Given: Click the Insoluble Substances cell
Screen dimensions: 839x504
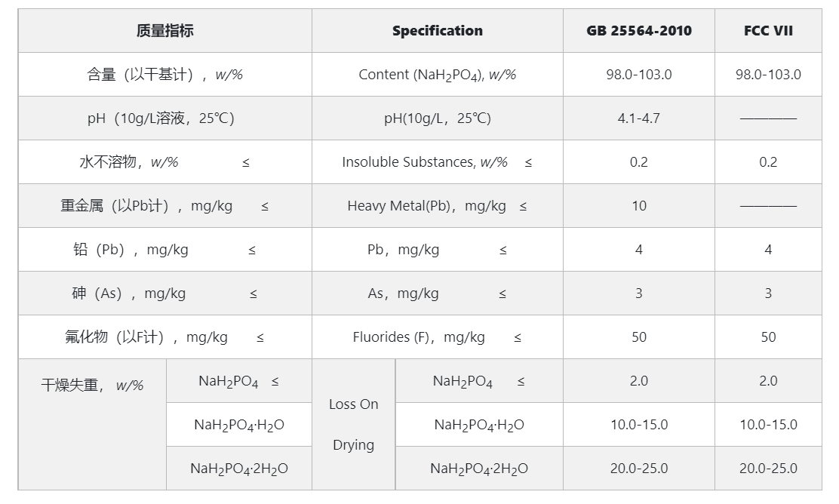Looking at the screenshot, I should coord(437,162).
